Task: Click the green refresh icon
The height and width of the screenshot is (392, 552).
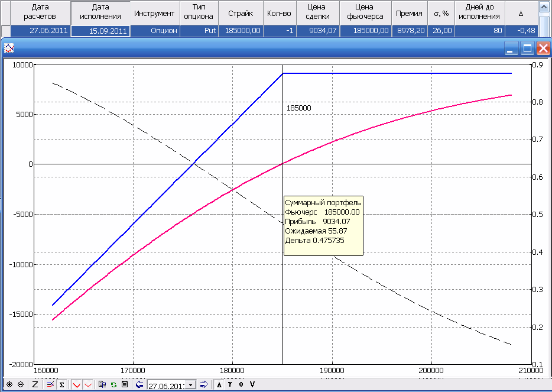Action: tap(113, 385)
